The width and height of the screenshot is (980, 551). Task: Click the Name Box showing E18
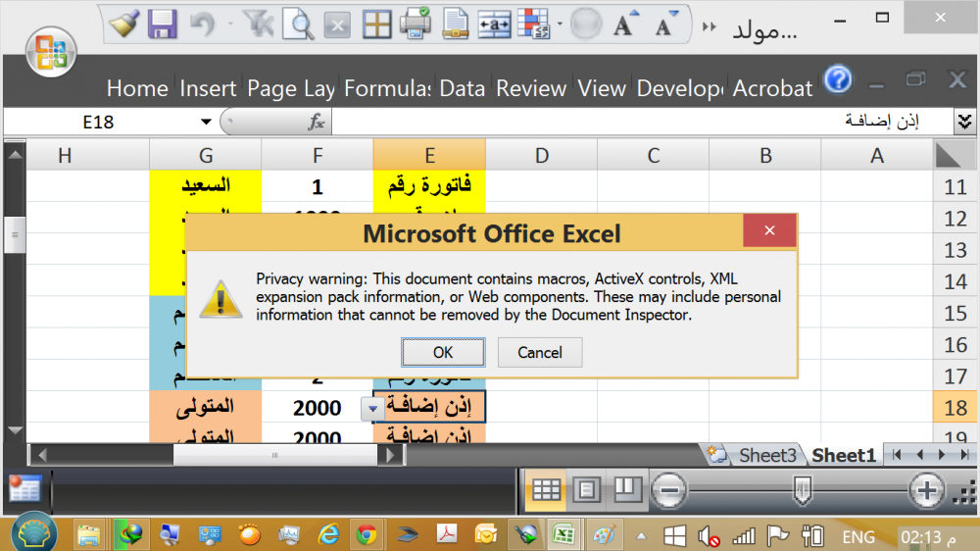click(x=100, y=122)
